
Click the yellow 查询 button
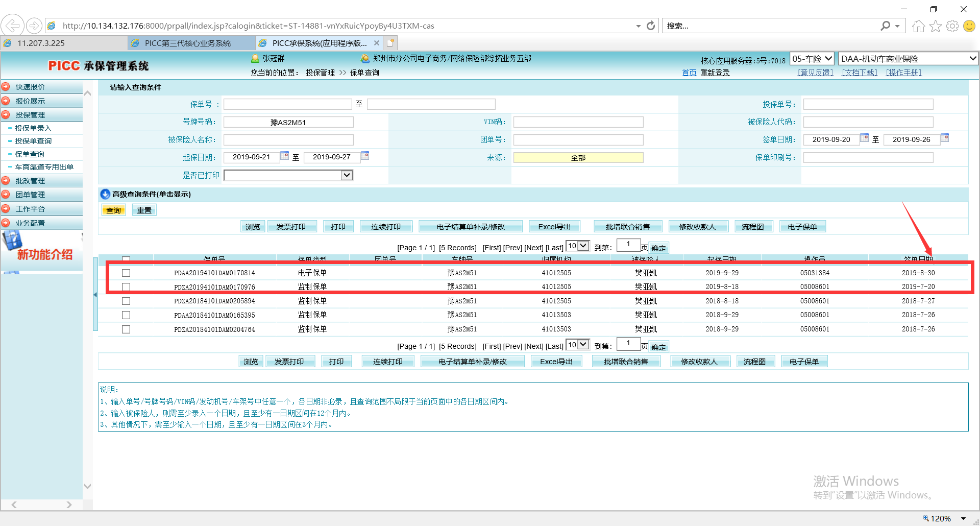click(x=113, y=210)
